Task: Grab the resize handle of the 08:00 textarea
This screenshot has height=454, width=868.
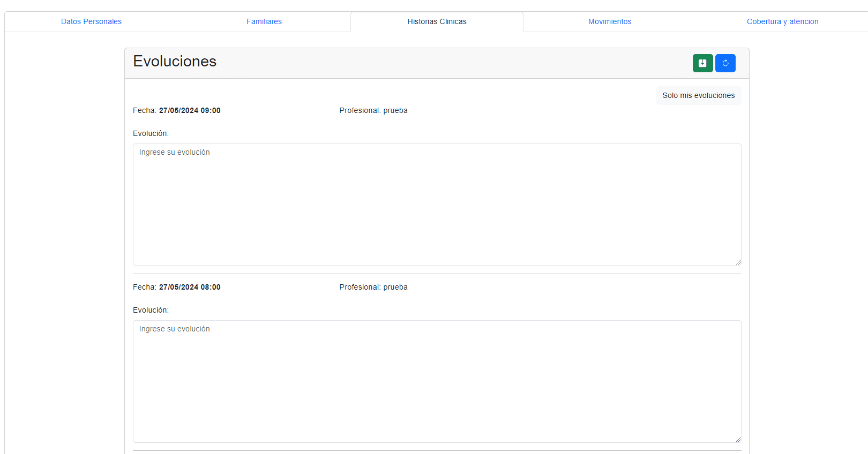Action: [x=738, y=439]
